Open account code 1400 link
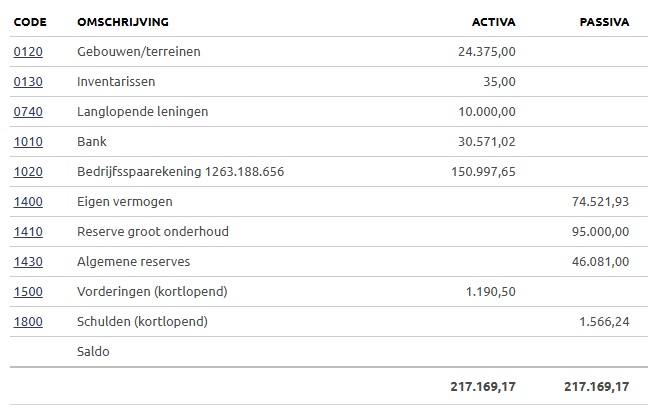Image resolution: width=648 pixels, height=412 pixels. (x=28, y=202)
